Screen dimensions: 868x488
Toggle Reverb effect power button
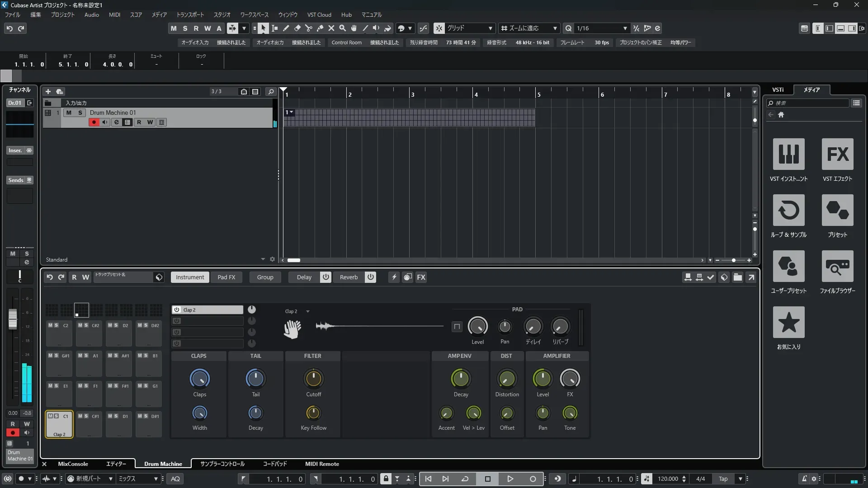pos(370,277)
